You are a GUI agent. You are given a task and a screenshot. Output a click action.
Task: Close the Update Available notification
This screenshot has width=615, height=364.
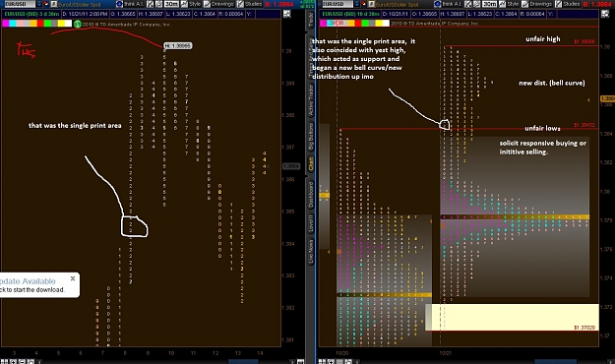point(73,278)
